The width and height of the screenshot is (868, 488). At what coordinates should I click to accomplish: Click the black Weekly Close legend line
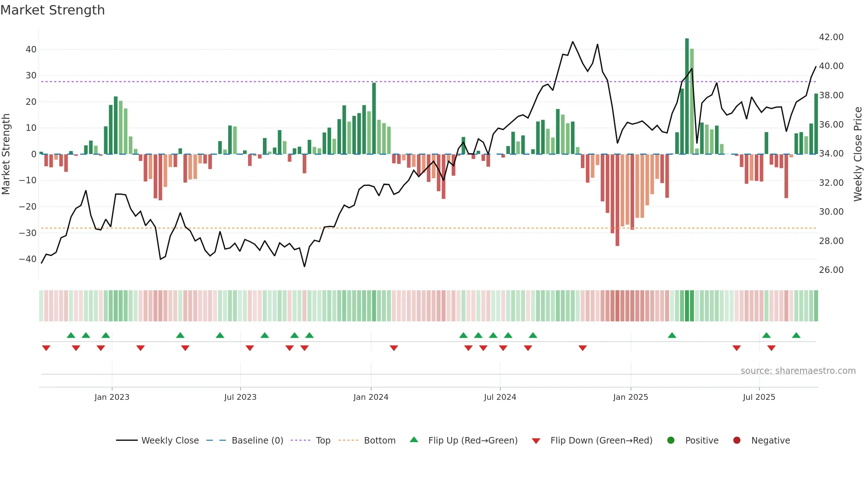[127, 440]
